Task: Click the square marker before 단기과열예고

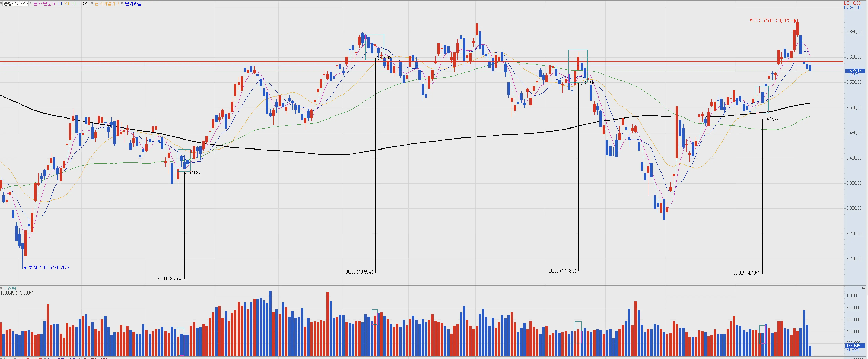Action: tap(92, 4)
